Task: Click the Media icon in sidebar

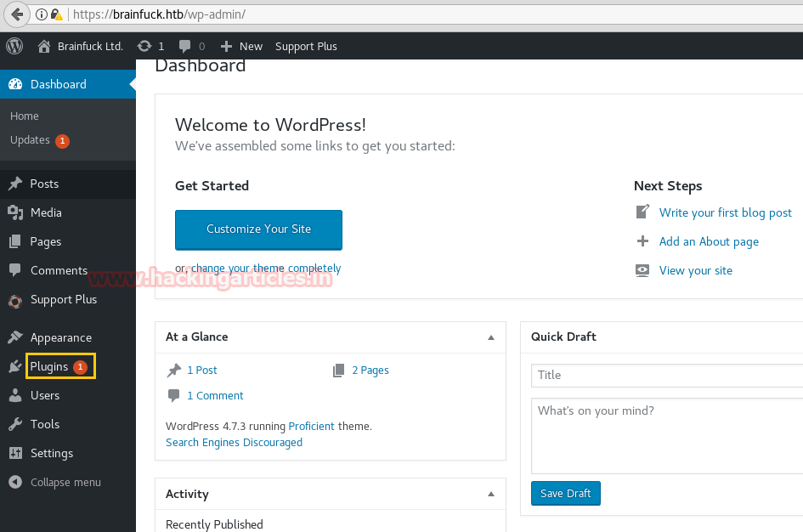Action: click(x=15, y=212)
